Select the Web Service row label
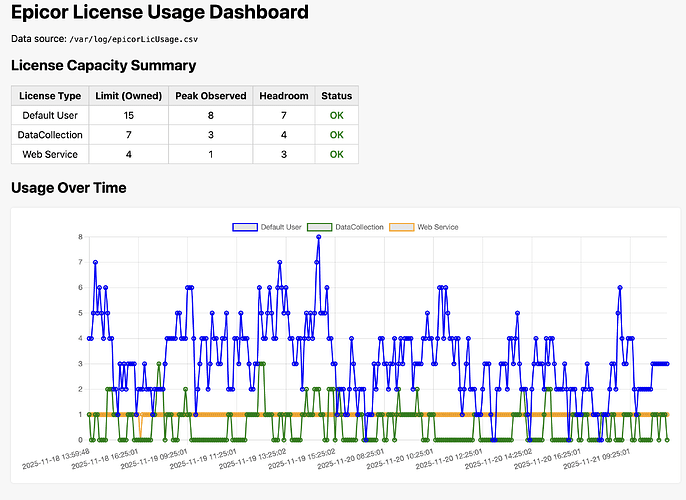 pyautogui.click(x=50, y=154)
